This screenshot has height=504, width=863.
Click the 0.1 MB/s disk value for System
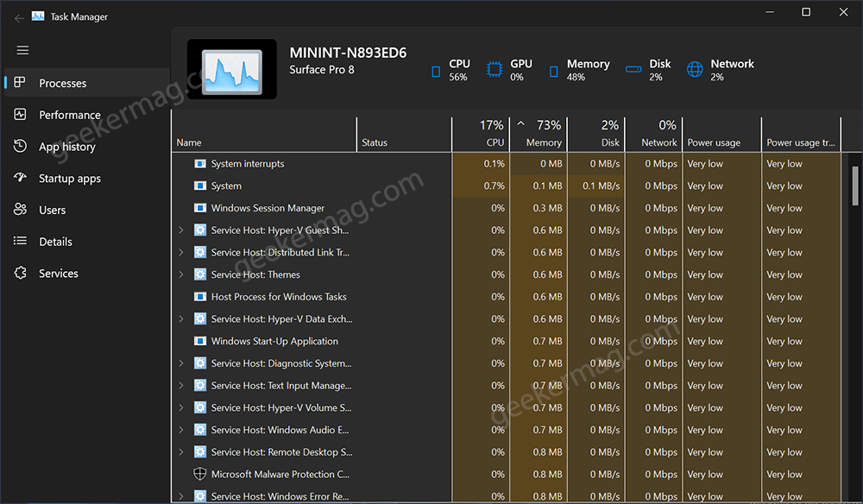pyautogui.click(x=601, y=186)
